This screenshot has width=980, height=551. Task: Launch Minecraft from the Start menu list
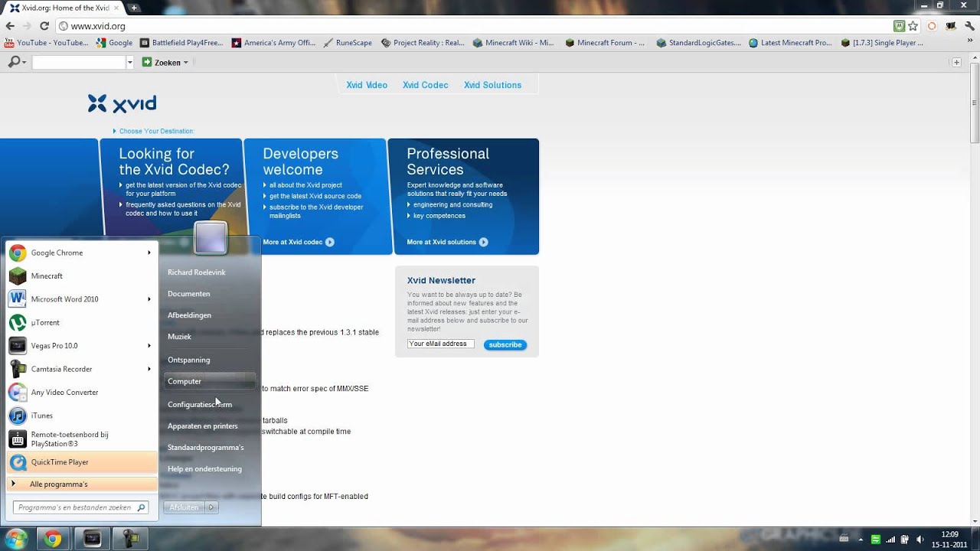(80, 275)
